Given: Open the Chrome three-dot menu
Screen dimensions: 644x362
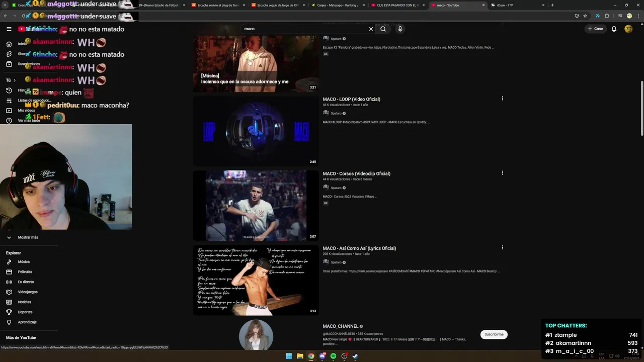Looking at the screenshot, I should 637,16.
